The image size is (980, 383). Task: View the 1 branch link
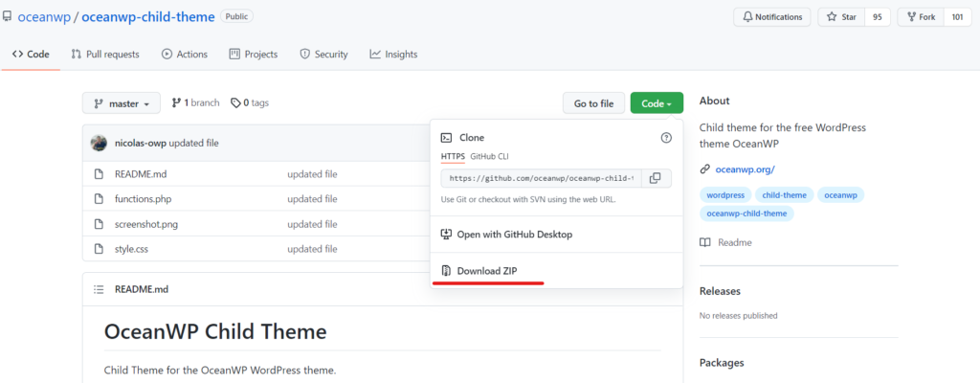195,102
